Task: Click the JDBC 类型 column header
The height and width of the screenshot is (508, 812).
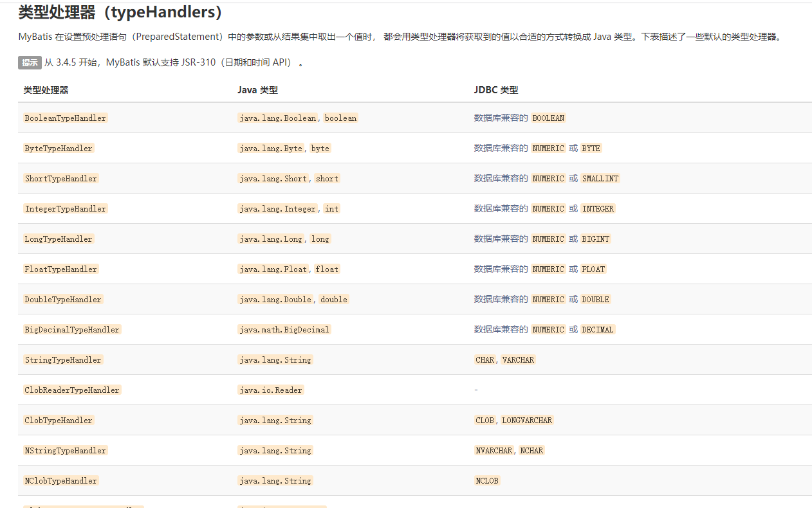Action: (496, 90)
